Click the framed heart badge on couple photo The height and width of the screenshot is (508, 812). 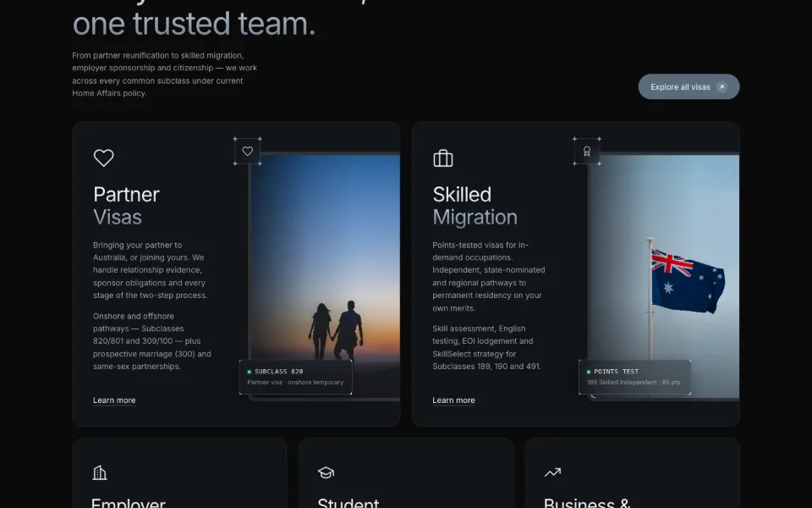pos(248,152)
